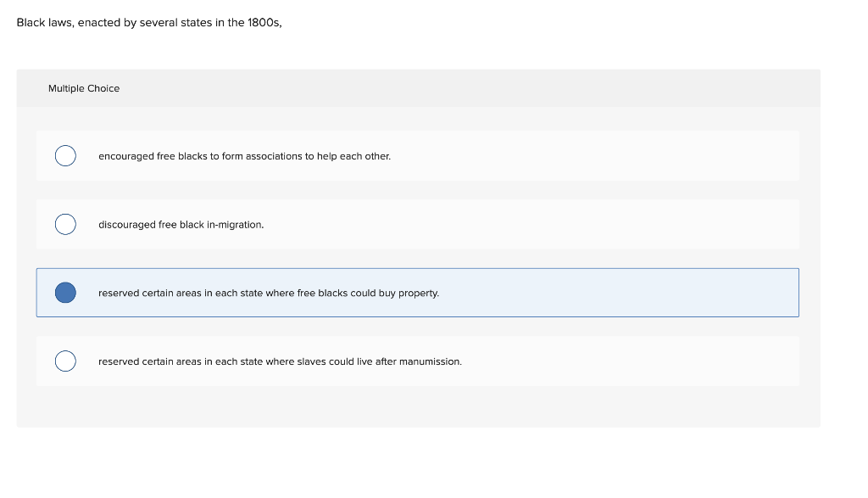Click the "Multiple Choice" label

pyautogui.click(x=84, y=88)
